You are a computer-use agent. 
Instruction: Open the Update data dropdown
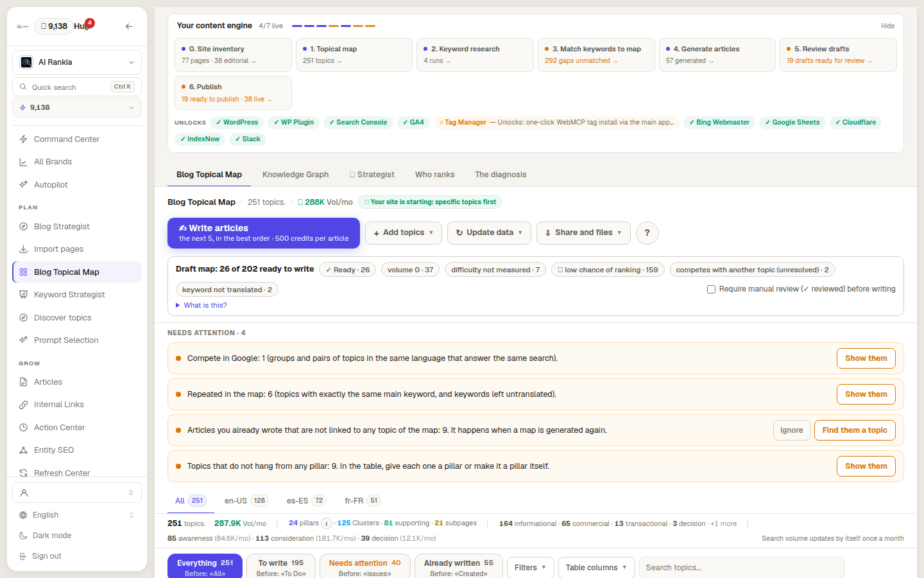coord(489,232)
